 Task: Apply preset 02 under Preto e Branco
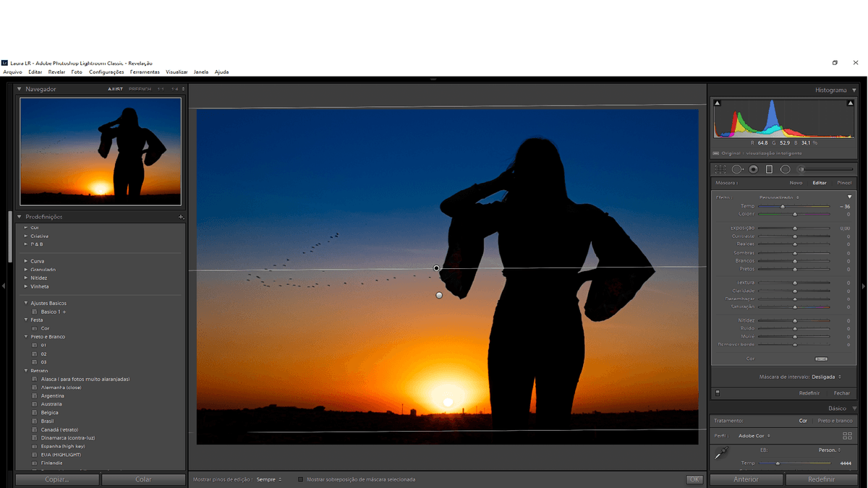click(x=43, y=354)
